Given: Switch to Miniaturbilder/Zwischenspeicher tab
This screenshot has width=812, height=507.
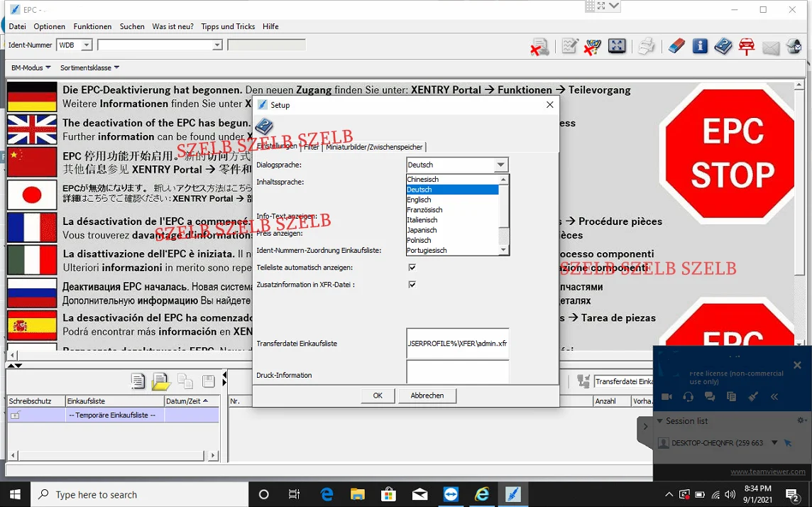Looking at the screenshot, I should [374, 147].
